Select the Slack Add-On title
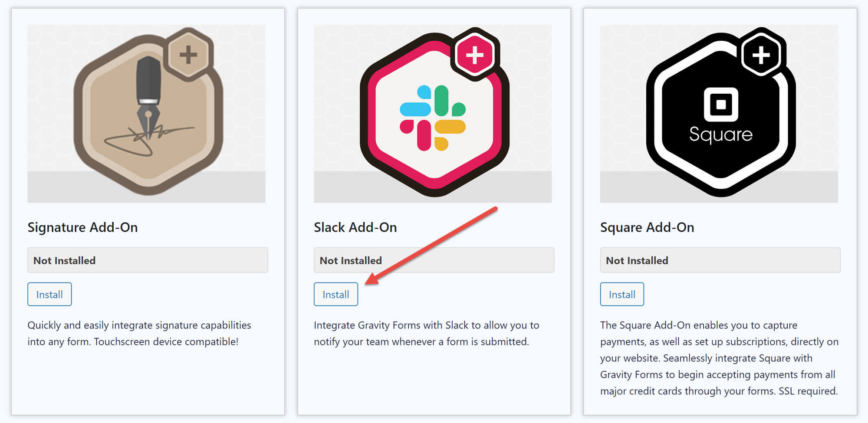 355,227
